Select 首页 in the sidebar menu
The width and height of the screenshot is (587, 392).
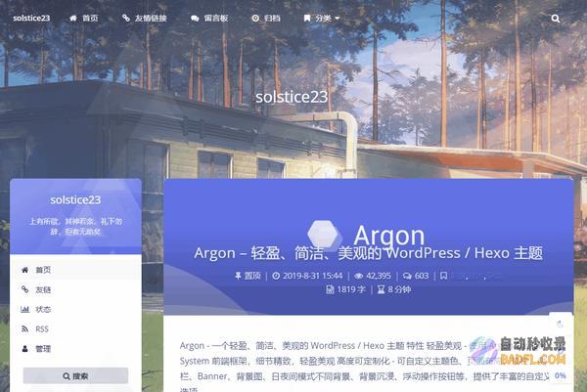coord(43,270)
